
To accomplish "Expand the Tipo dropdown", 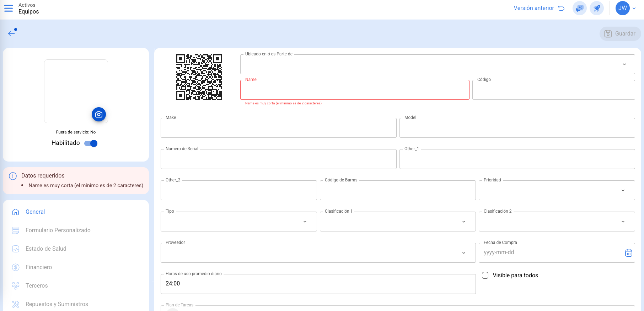I will [x=305, y=222].
